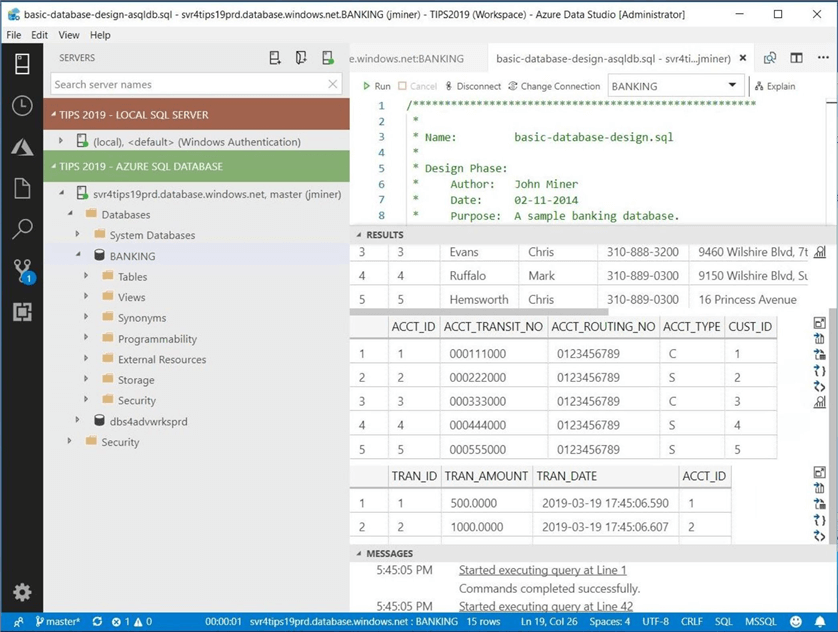The width and height of the screenshot is (838, 632).
Task: Open Search magnifier in activity bar
Action: [x=22, y=229]
